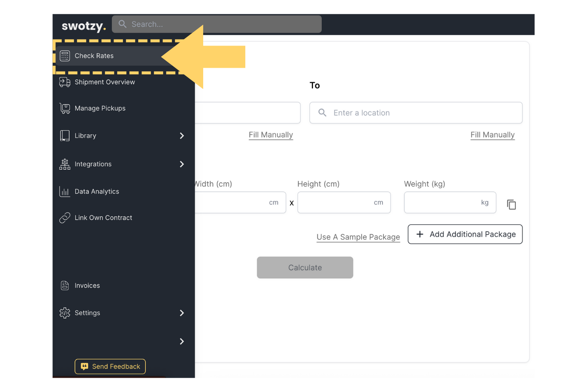The height and width of the screenshot is (392, 574).
Task: Click the To location input field
Action: pyautogui.click(x=421, y=113)
